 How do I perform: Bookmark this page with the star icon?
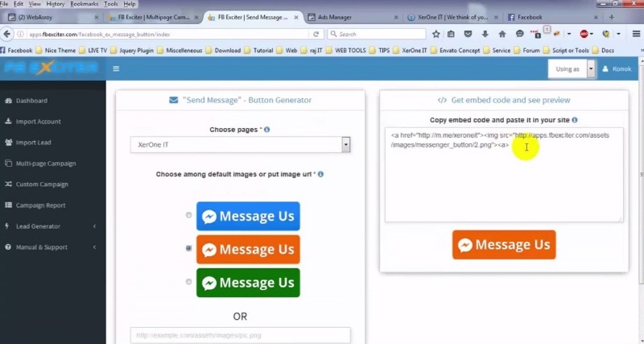coord(436,34)
